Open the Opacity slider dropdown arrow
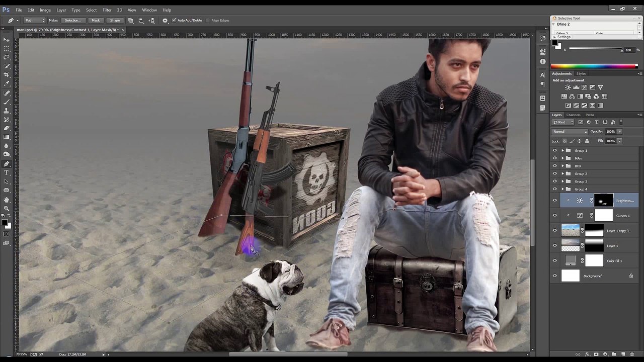Image resolution: width=644 pixels, height=362 pixels. 619,132
